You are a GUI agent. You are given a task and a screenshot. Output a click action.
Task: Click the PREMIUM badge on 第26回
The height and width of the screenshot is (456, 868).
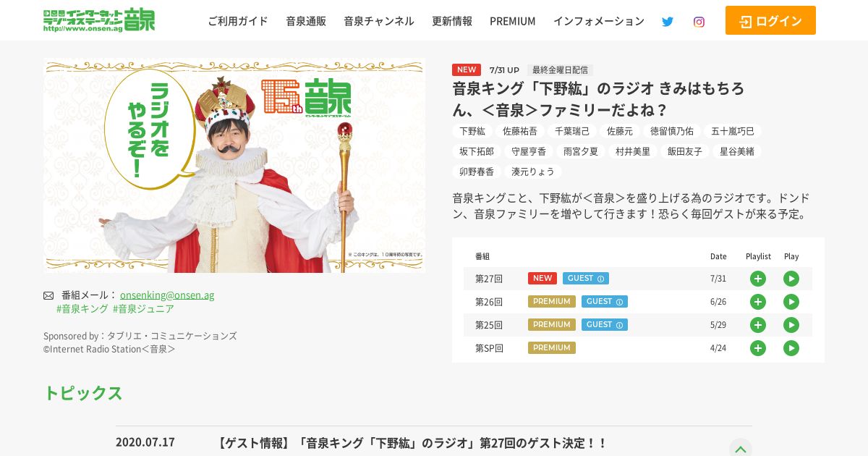pyautogui.click(x=552, y=302)
